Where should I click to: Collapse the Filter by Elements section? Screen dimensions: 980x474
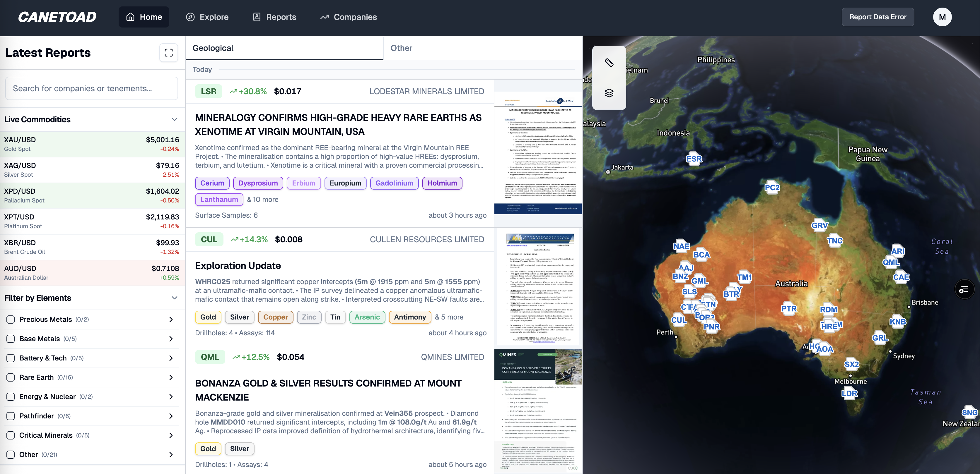[174, 298]
